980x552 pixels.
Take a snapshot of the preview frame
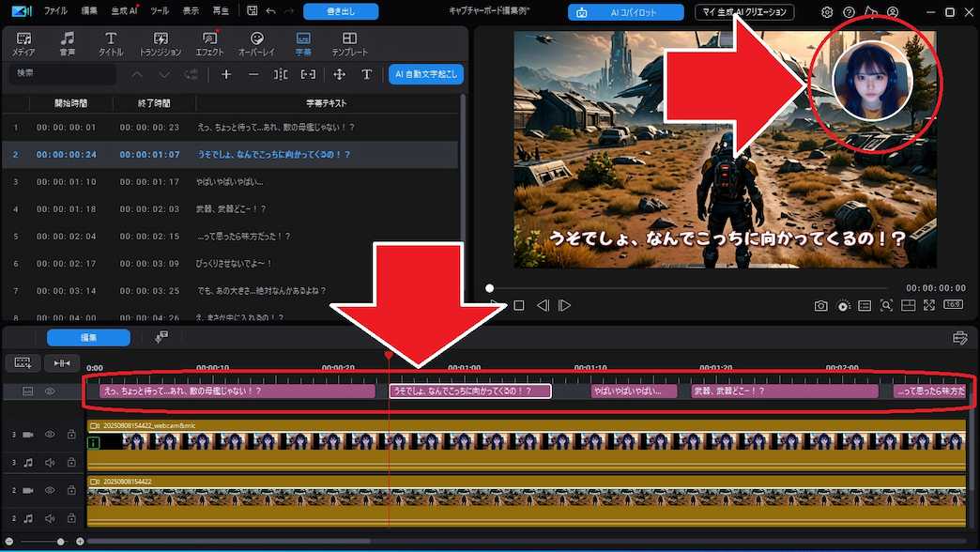[x=820, y=305]
